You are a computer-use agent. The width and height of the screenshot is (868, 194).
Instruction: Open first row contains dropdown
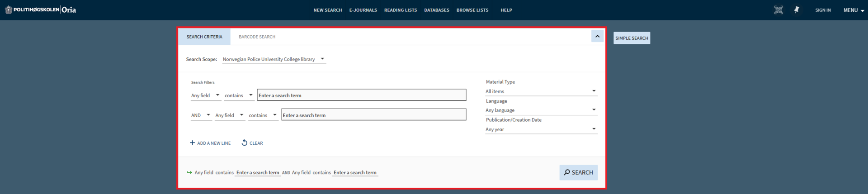tap(239, 95)
